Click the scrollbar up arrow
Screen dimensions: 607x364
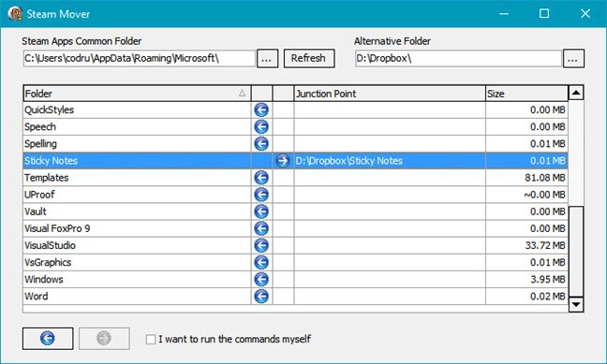click(x=576, y=93)
